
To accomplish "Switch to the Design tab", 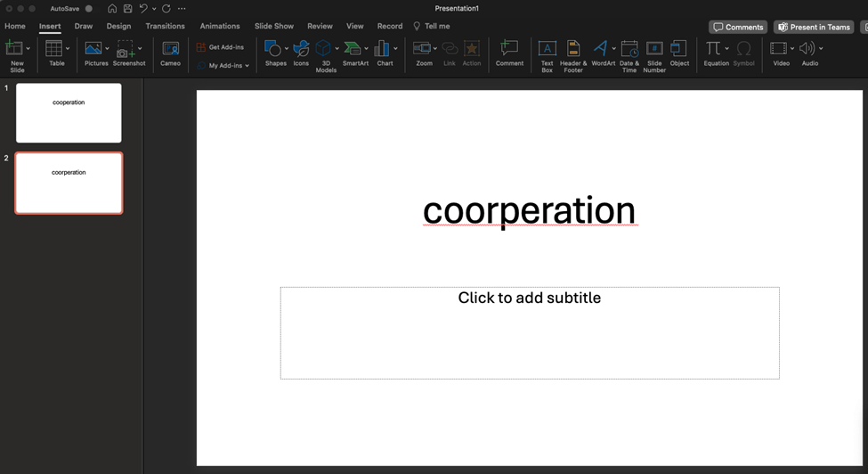I will [x=119, y=26].
